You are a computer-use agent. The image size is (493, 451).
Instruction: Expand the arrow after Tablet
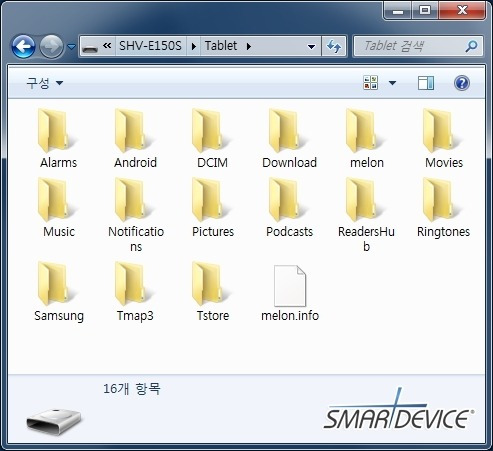coord(249,46)
